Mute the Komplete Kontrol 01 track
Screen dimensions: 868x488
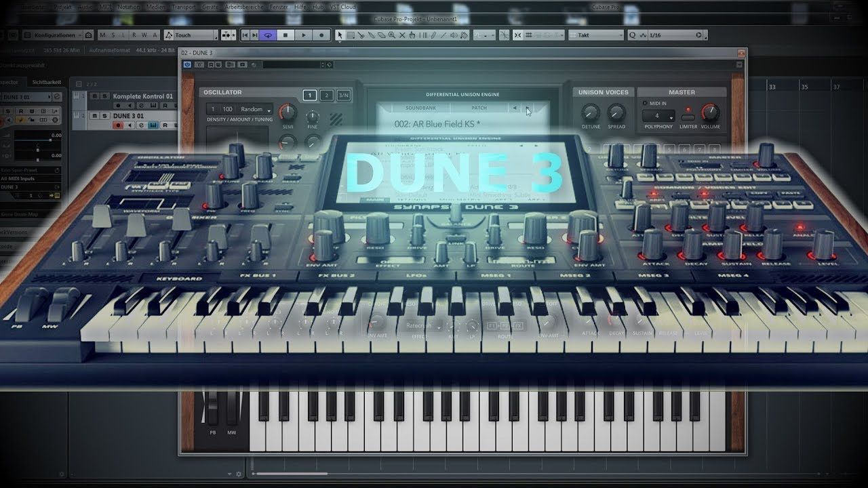click(95, 96)
